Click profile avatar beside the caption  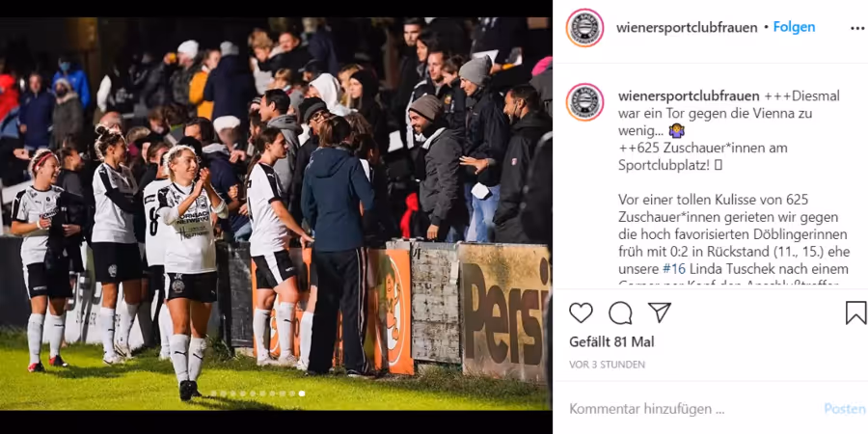click(584, 102)
